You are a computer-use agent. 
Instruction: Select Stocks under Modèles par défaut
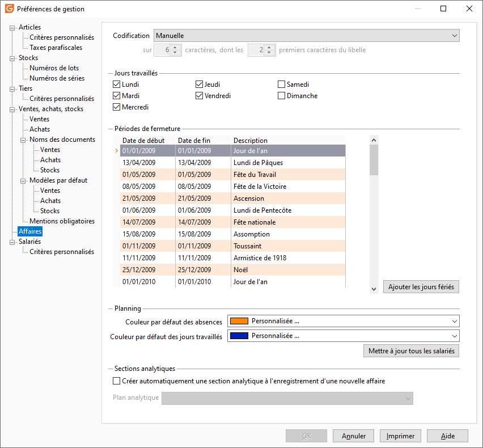tap(50, 211)
